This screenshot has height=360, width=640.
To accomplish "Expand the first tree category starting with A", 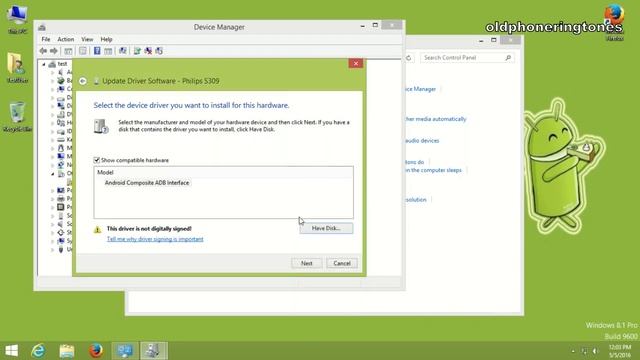I will pos(52,72).
